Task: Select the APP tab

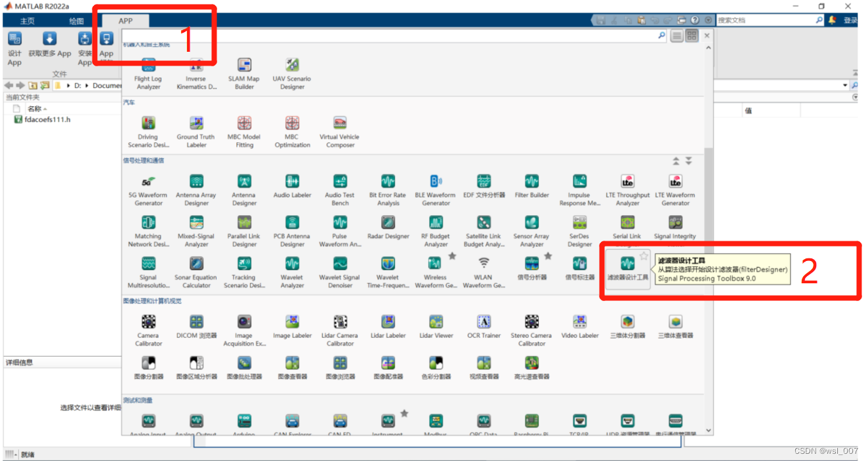Action: [125, 21]
